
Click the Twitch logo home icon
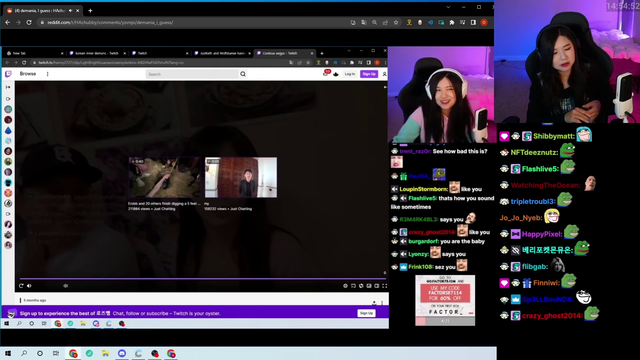pos(8,74)
